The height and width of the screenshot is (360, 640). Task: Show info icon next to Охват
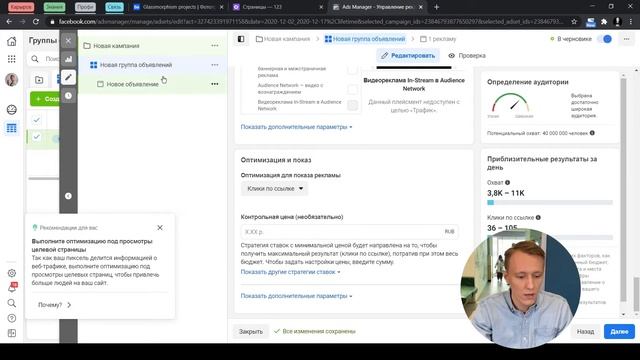coord(507,182)
